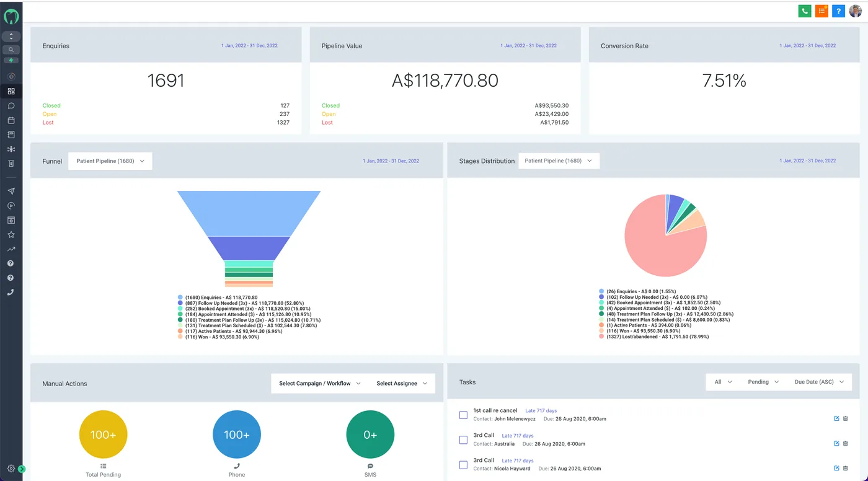This screenshot has width=868, height=481.
Task: Tick the 3rd Call task for contact Australia
Action: (463, 439)
